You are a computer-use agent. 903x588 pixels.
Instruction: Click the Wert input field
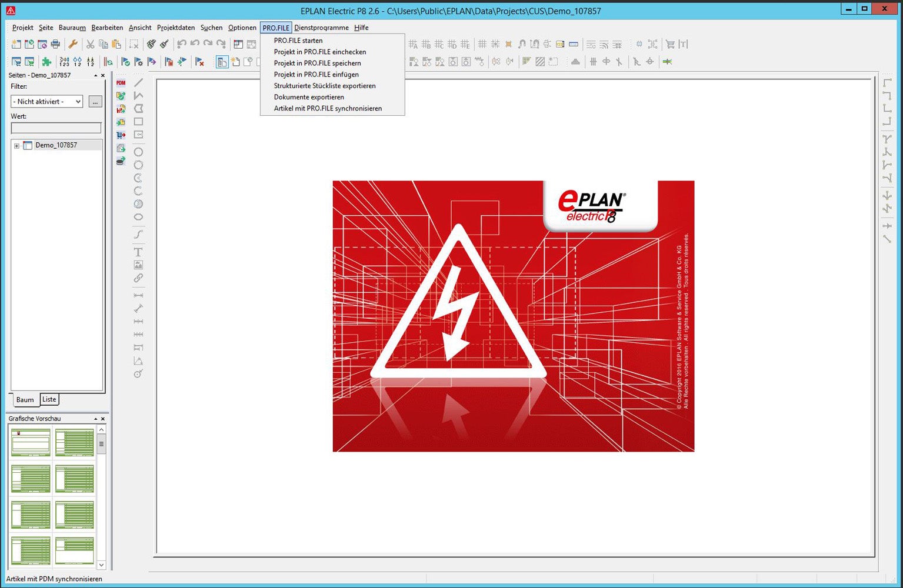56,128
